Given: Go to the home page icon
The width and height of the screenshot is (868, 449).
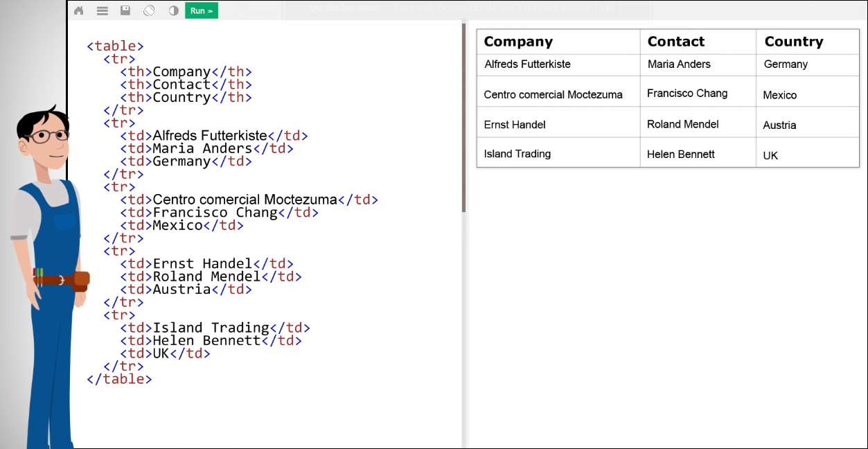Looking at the screenshot, I should [x=78, y=10].
